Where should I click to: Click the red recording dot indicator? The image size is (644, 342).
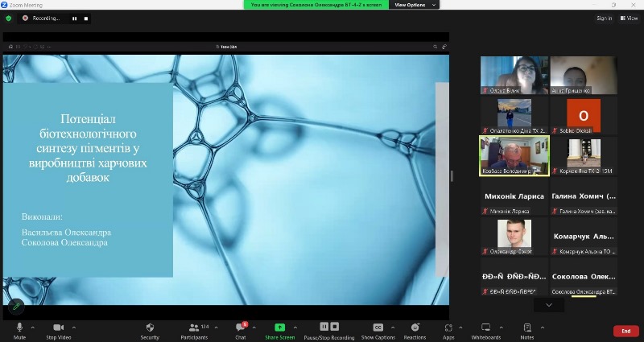tap(25, 18)
